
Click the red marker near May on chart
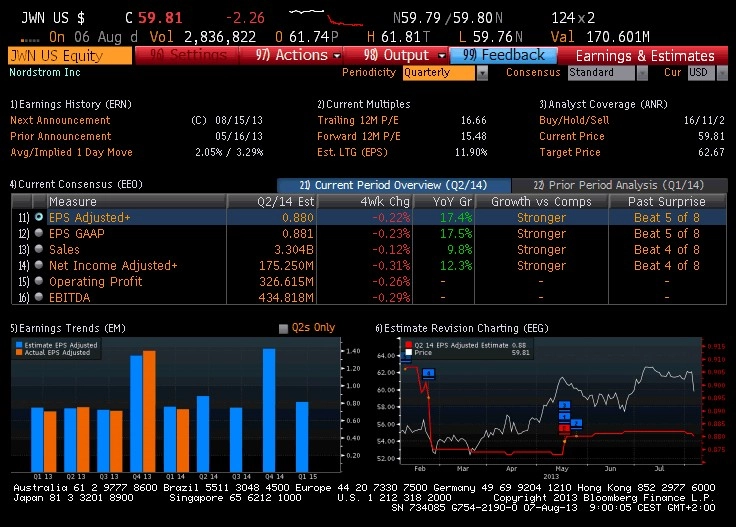(564, 428)
